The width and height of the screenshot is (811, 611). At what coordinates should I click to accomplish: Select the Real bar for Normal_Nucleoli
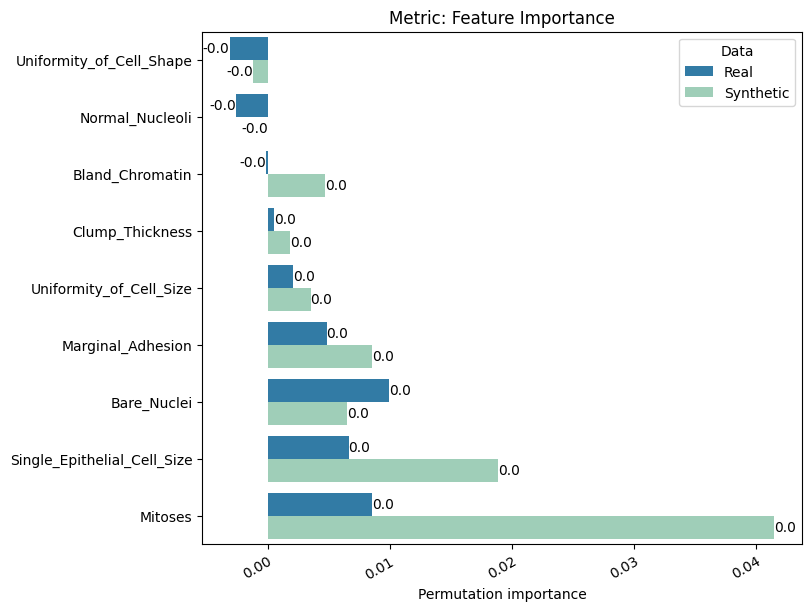tap(252, 106)
